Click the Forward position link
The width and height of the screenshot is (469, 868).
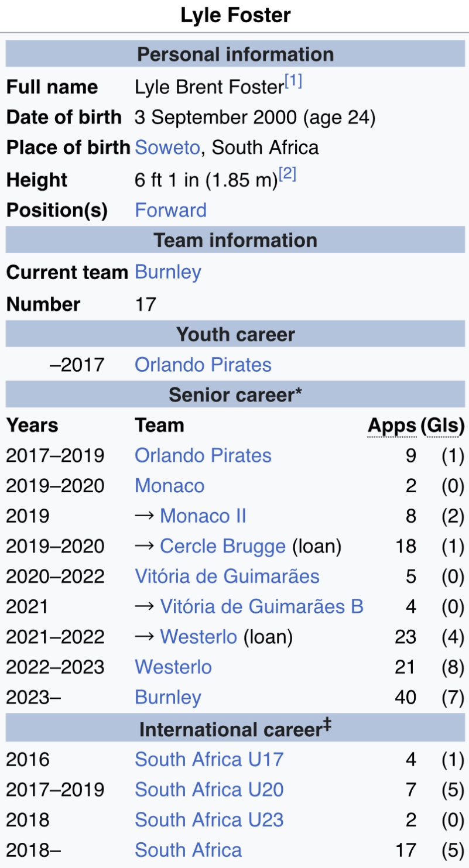(x=170, y=210)
